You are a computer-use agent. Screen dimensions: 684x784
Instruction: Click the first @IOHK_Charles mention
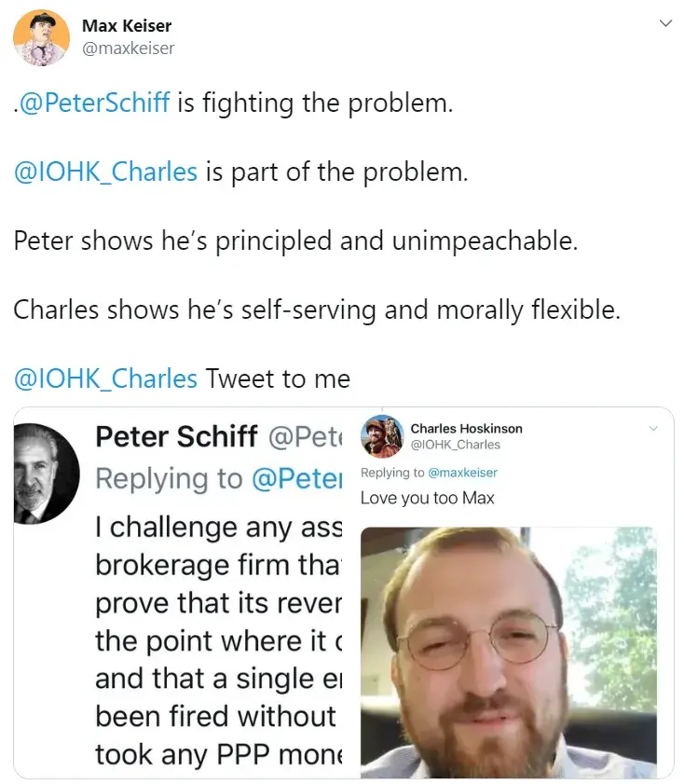106,172
